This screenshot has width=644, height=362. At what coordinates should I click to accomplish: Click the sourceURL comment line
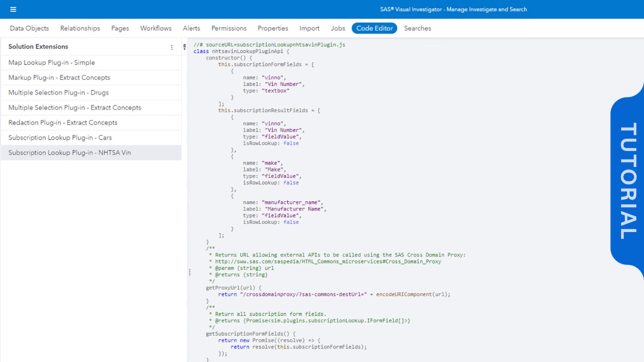[x=269, y=45]
